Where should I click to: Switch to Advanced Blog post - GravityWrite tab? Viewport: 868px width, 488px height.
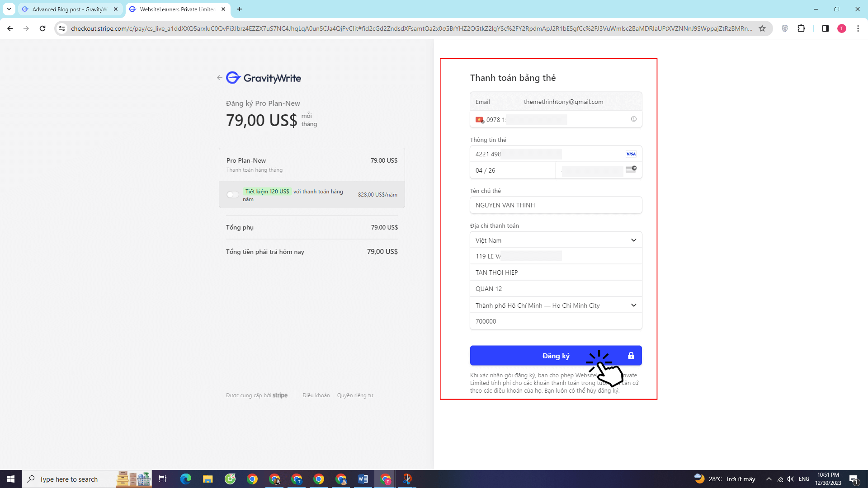pos(70,9)
